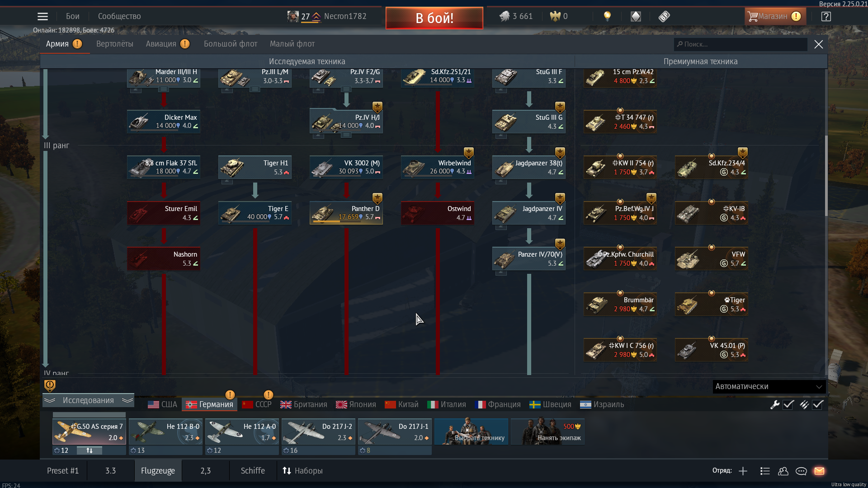Select the Brummbär premium vehicle
The width and height of the screenshot is (868, 488).
click(620, 304)
